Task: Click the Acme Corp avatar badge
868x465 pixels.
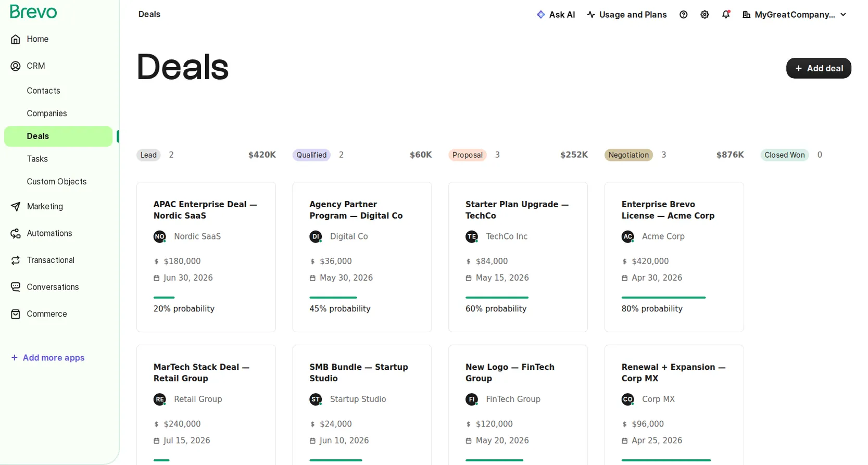Action: click(628, 237)
